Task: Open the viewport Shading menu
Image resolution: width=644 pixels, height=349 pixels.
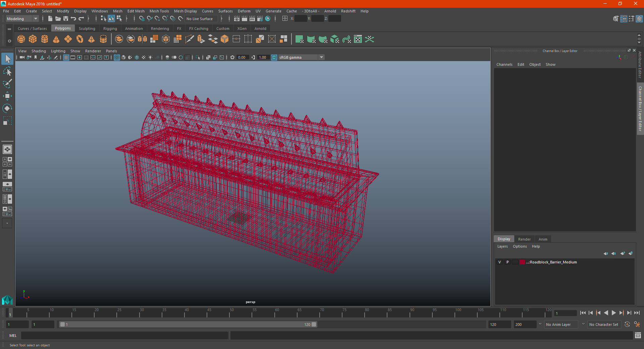Action: pyautogui.click(x=39, y=51)
